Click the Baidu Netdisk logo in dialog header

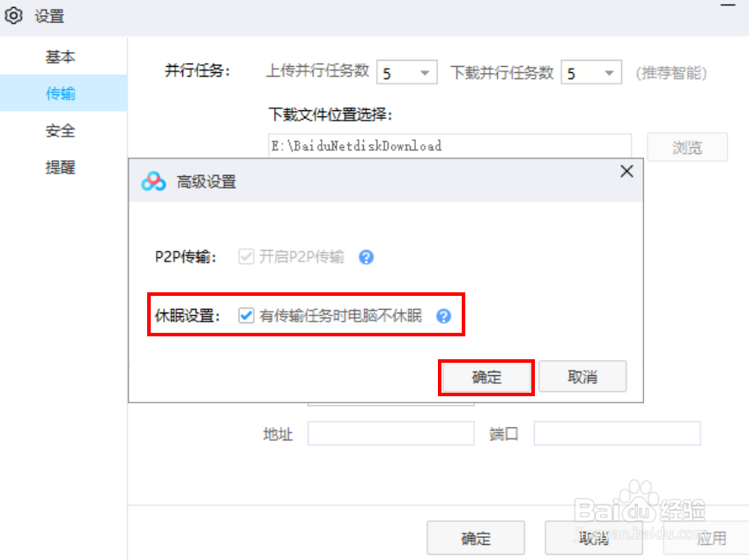153,181
